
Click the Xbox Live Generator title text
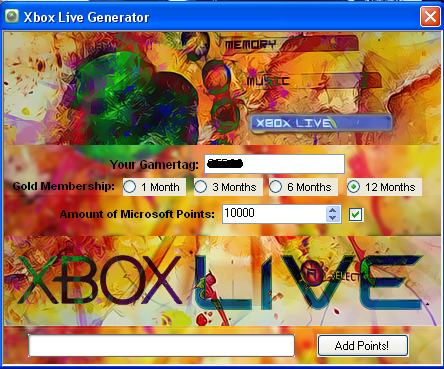click(86, 17)
